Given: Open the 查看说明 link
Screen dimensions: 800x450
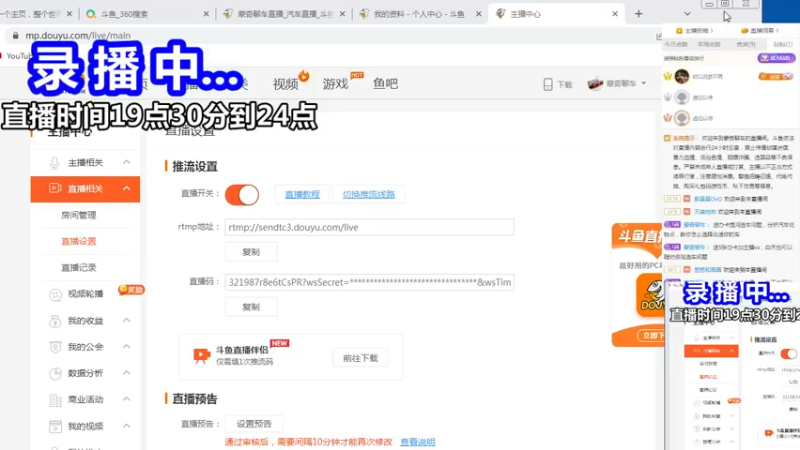Looking at the screenshot, I should pyautogui.click(x=417, y=442).
